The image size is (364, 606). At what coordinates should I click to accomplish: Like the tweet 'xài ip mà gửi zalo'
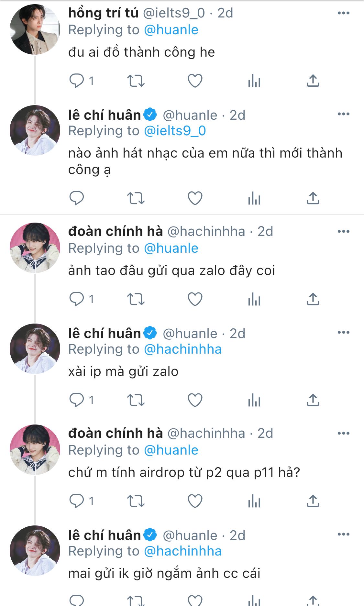(x=195, y=400)
